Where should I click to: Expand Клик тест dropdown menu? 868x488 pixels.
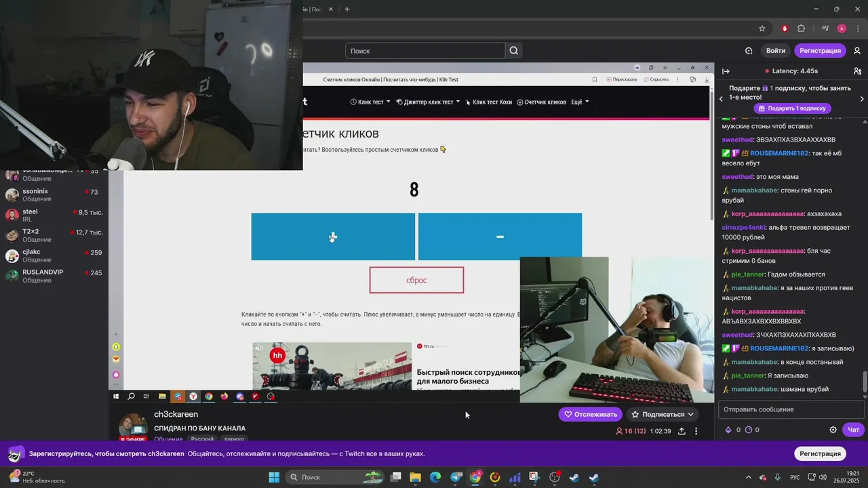pos(371,102)
